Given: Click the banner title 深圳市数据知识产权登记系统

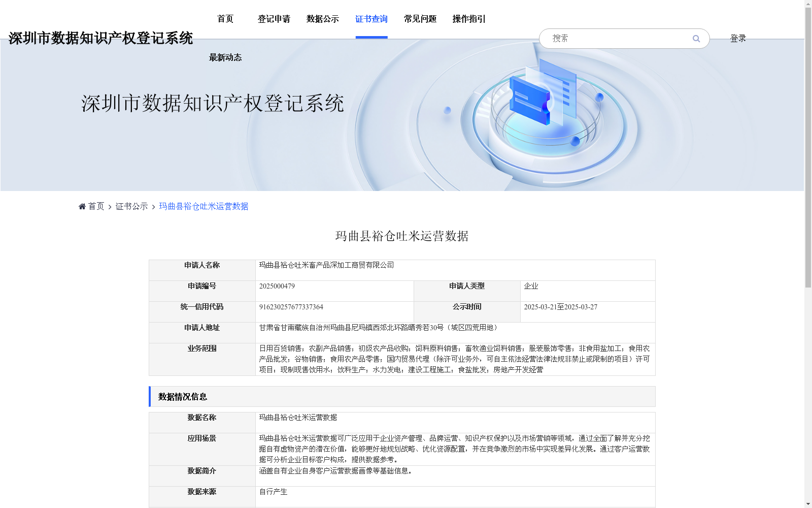Looking at the screenshot, I should [213, 103].
